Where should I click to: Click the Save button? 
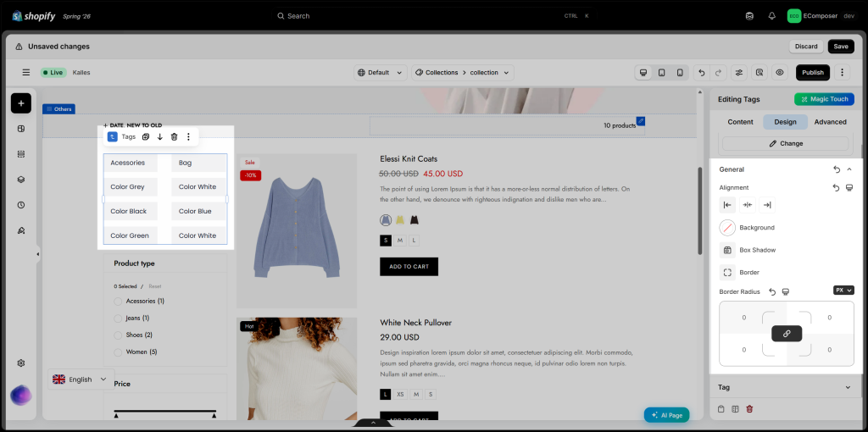[x=841, y=47]
